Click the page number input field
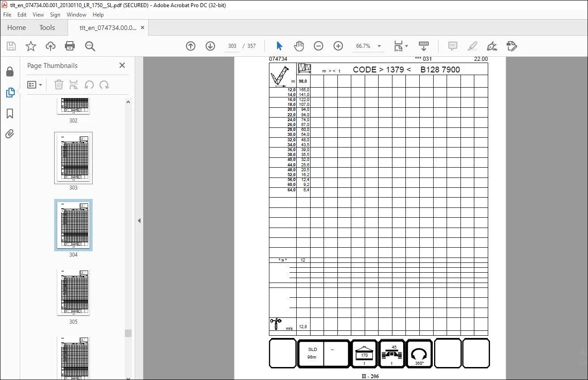Image resolution: width=588 pixels, height=380 pixels. pos(232,46)
